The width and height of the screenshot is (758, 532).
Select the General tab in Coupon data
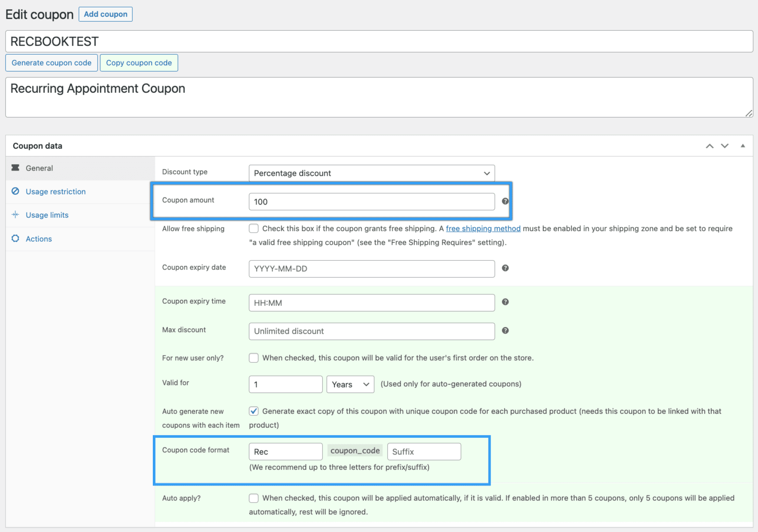pos(39,168)
